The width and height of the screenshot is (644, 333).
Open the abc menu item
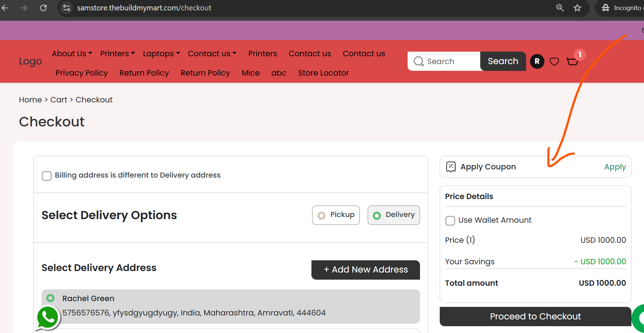(279, 73)
